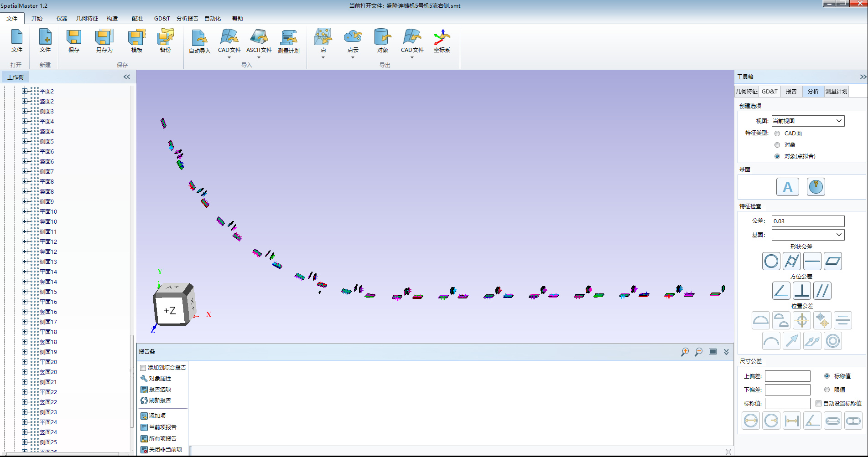The width and height of the screenshot is (868, 457).
Task: Enable 添加到综合报告 checkbox
Action: (x=143, y=368)
